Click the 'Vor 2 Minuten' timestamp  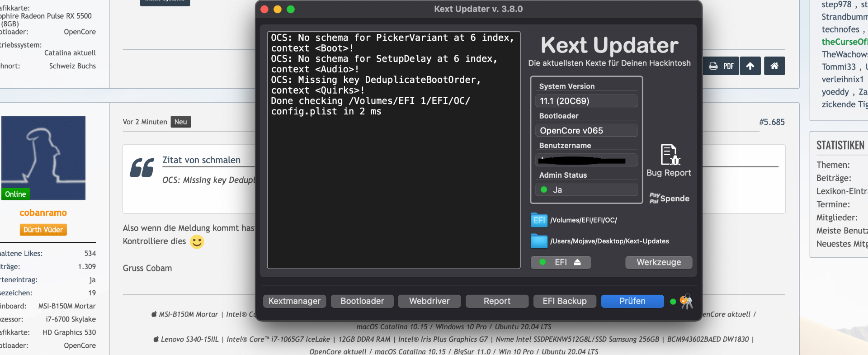145,122
